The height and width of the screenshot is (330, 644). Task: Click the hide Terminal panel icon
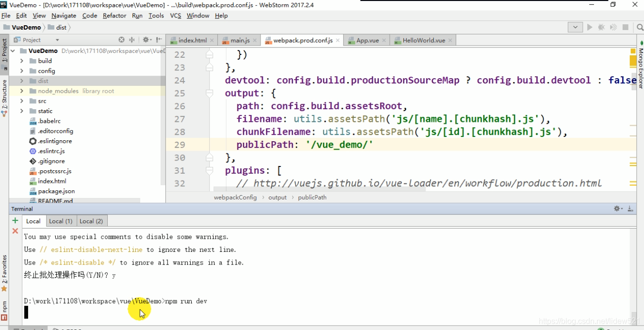[630, 209]
